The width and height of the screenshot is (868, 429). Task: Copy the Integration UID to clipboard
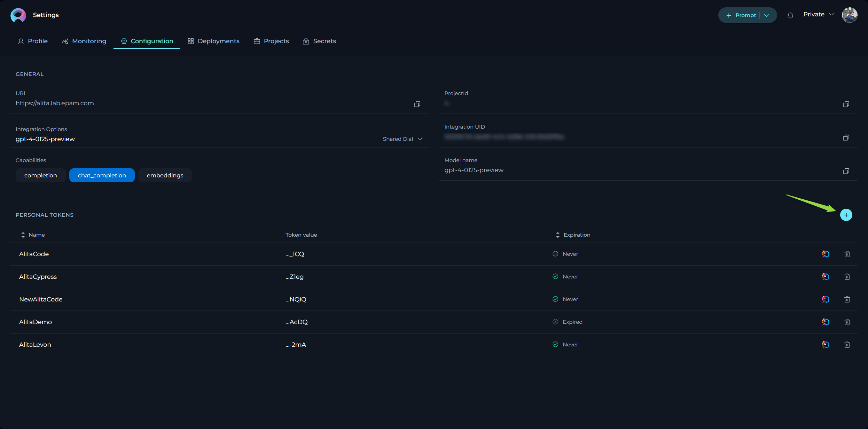pyautogui.click(x=846, y=137)
